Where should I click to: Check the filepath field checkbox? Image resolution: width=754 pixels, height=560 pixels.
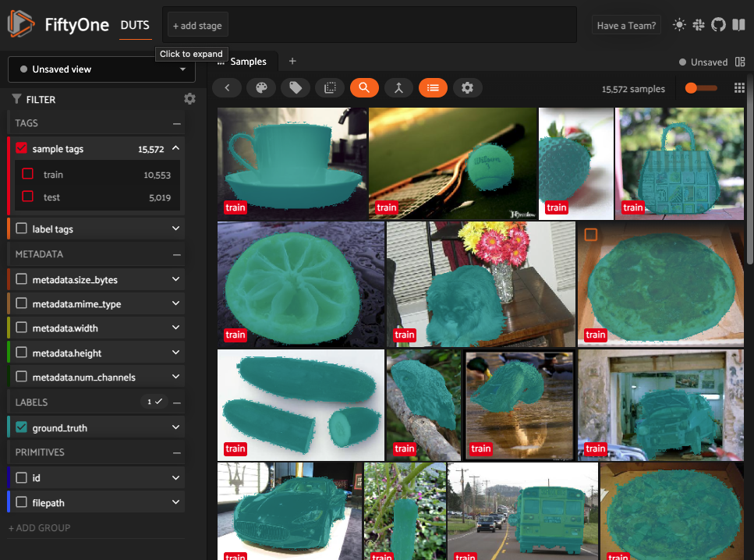(21, 502)
